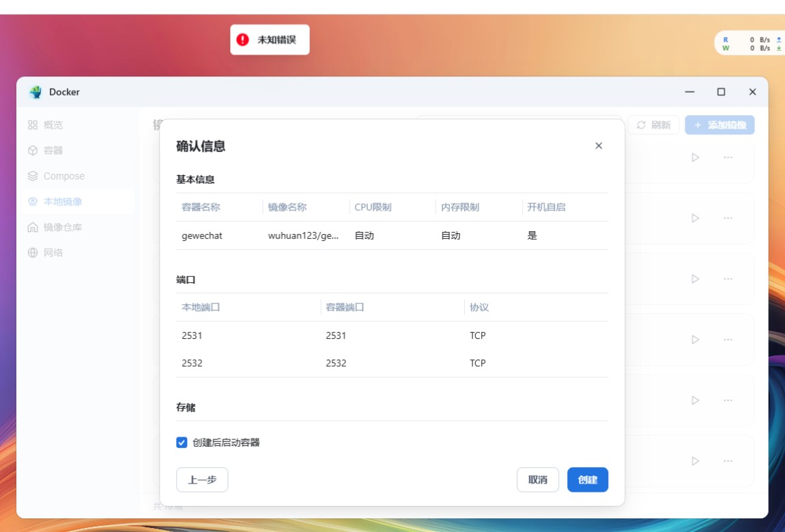Click the CPU限制 column header
The width and height of the screenshot is (785, 532).
coord(373,207)
